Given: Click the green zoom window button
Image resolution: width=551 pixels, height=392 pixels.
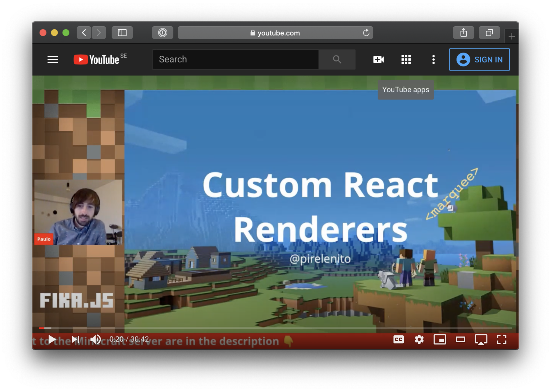Looking at the screenshot, I should pyautogui.click(x=66, y=33).
